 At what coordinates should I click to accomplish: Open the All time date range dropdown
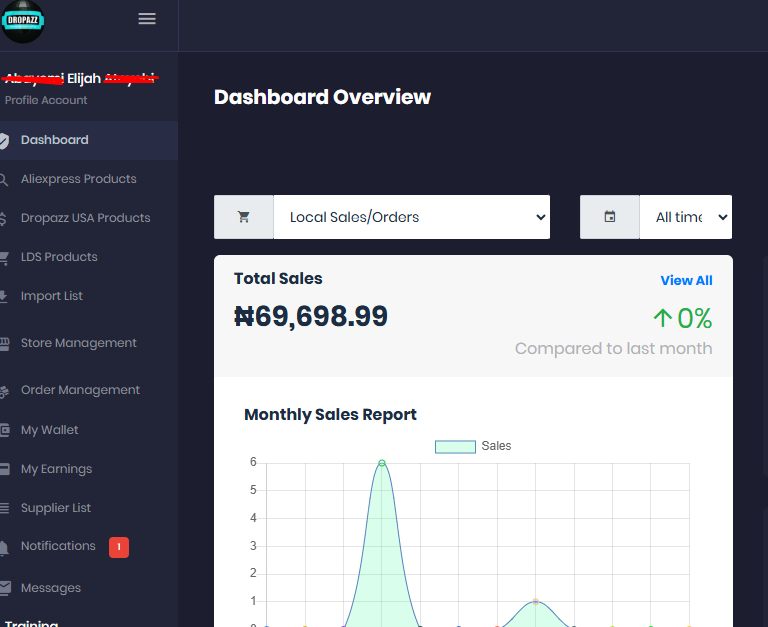(x=685, y=217)
